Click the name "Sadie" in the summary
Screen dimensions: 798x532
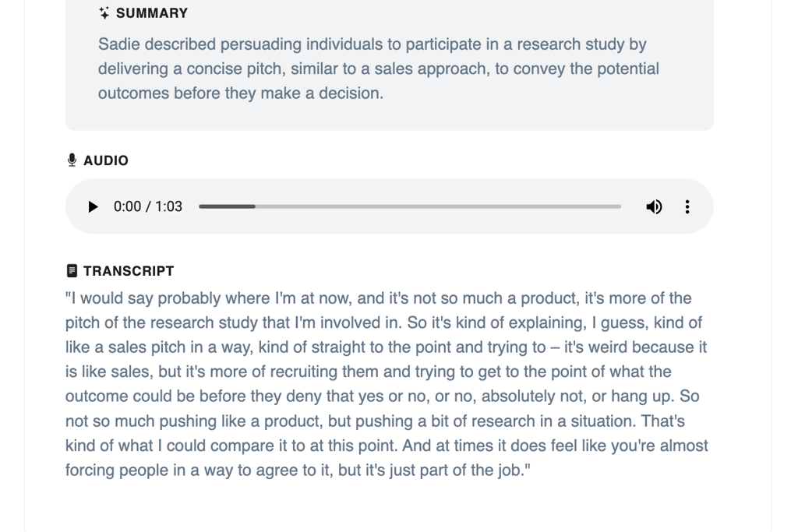point(117,44)
